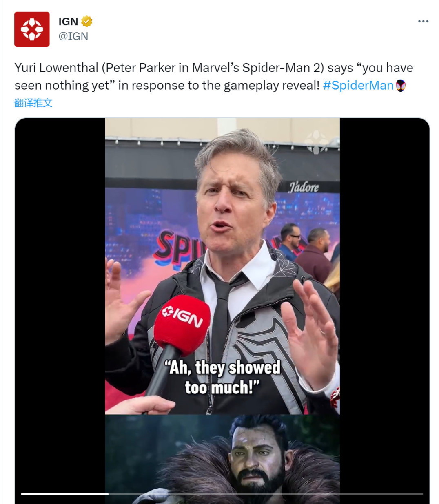Seek to the middle of video progress bar
The height and width of the screenshot is (504, 439).
coord(222,494)
